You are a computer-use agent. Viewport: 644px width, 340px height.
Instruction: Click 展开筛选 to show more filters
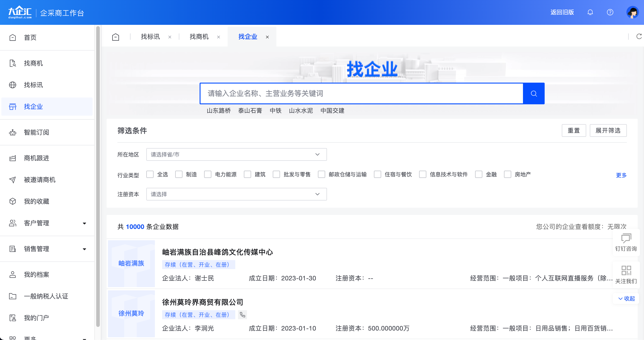(x=608, y=130)
